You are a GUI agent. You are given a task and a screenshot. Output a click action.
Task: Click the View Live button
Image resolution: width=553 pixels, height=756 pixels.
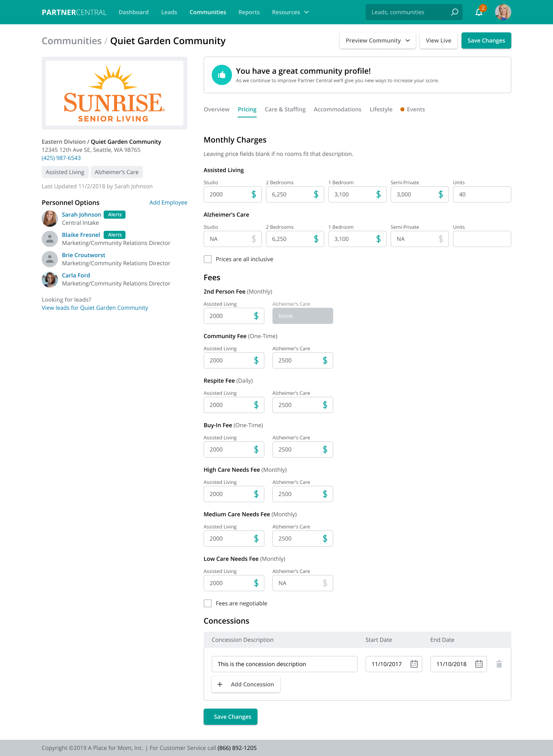pyautogui.click(x=438, y=40)
